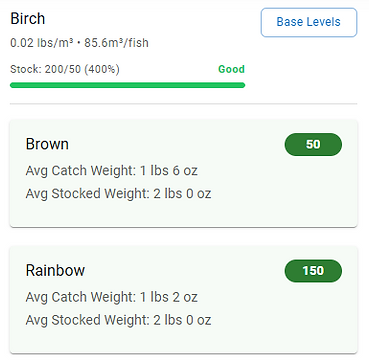The image size is (369, 361).
Task: Click the 0.02 lbs/m³ density text
Action: pyautogui.click(x=42, y=43)
